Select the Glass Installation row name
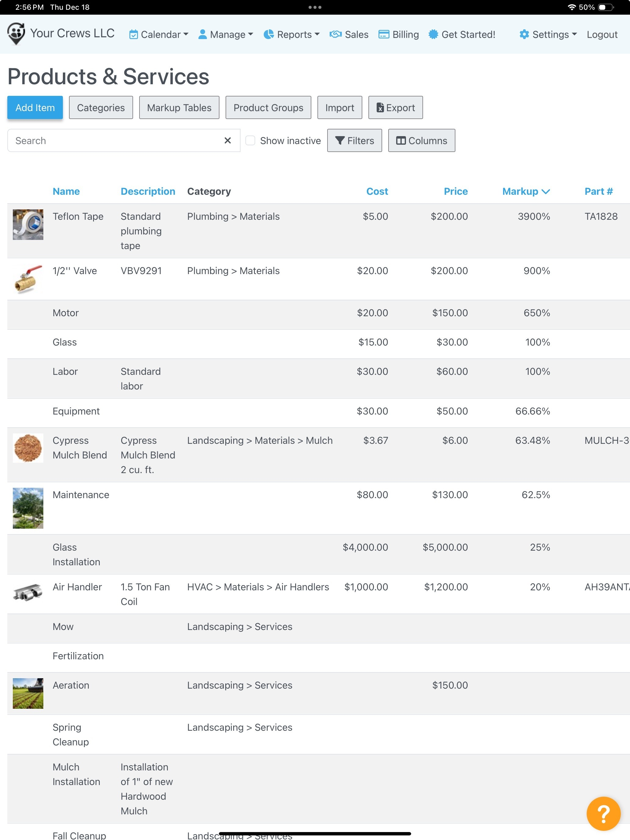Viewport: 630px width, 840px height. tap(76, 555)
